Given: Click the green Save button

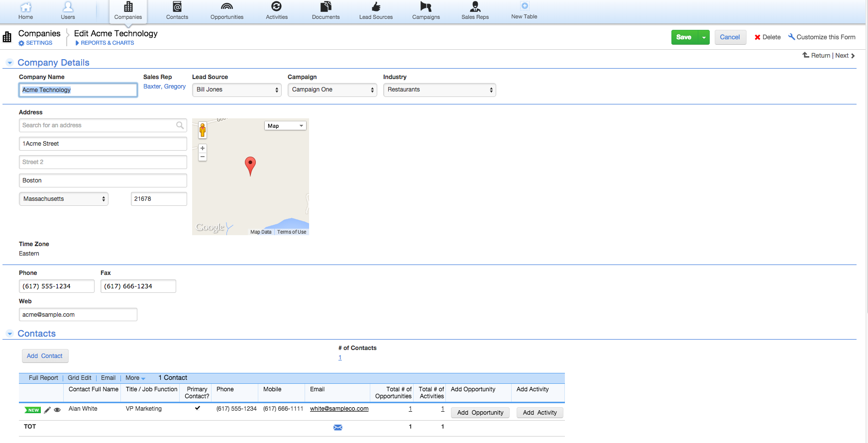Looking at the screenshot, I should click(684, 37).
